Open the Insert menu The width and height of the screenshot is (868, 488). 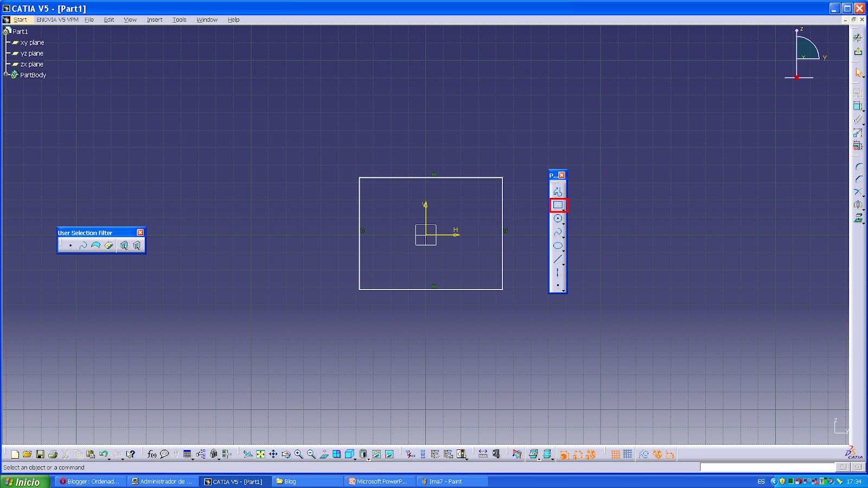[155, 20]
